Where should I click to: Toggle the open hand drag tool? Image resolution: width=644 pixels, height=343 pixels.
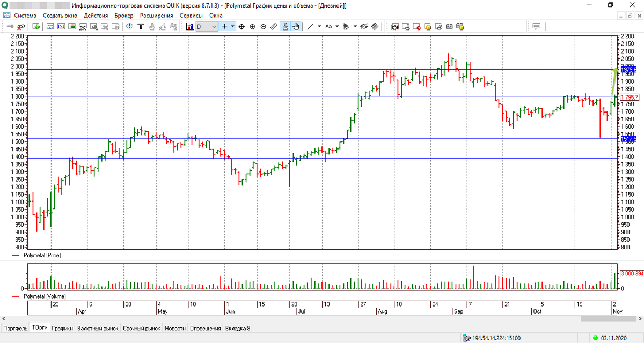click(x=296, y=26)
